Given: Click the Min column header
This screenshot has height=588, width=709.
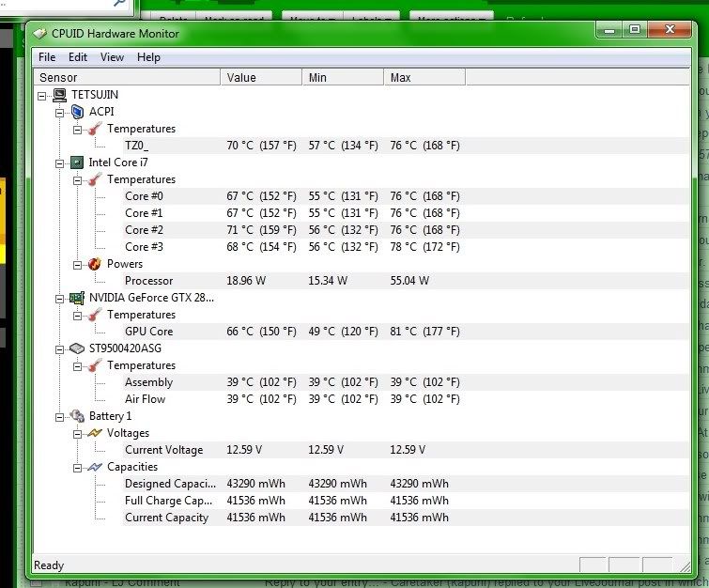Looking at the screenshot, I should (343, 77).
